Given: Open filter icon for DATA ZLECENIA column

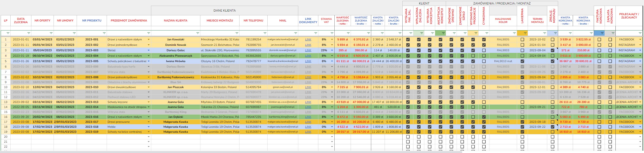Looking at the screenshot, I should [29, 33].
